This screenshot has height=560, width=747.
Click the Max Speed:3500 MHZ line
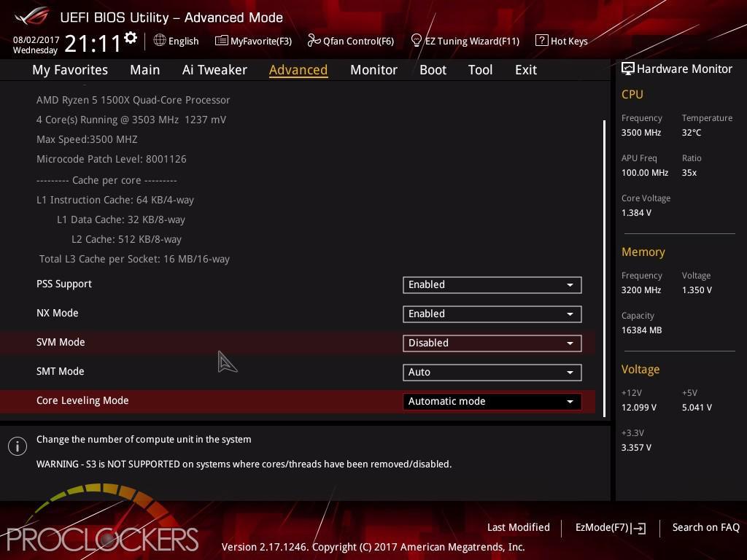pos(87,139)
